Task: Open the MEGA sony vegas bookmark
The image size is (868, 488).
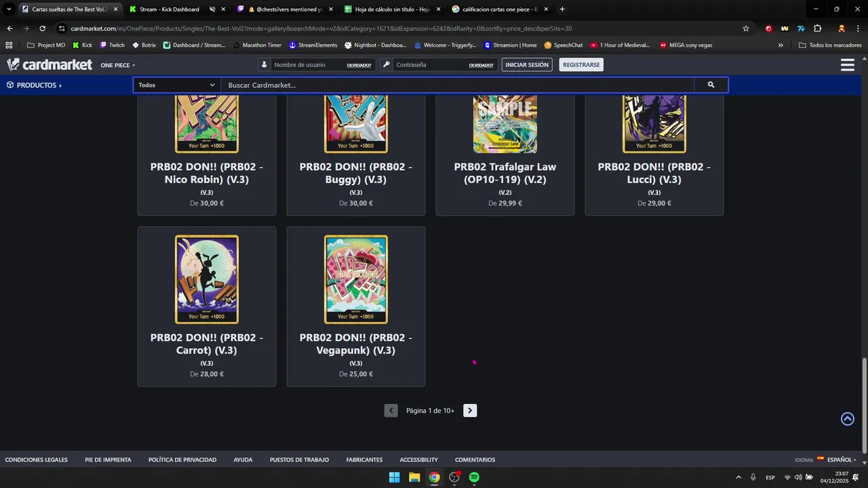Action: click(x=686, y=45)
